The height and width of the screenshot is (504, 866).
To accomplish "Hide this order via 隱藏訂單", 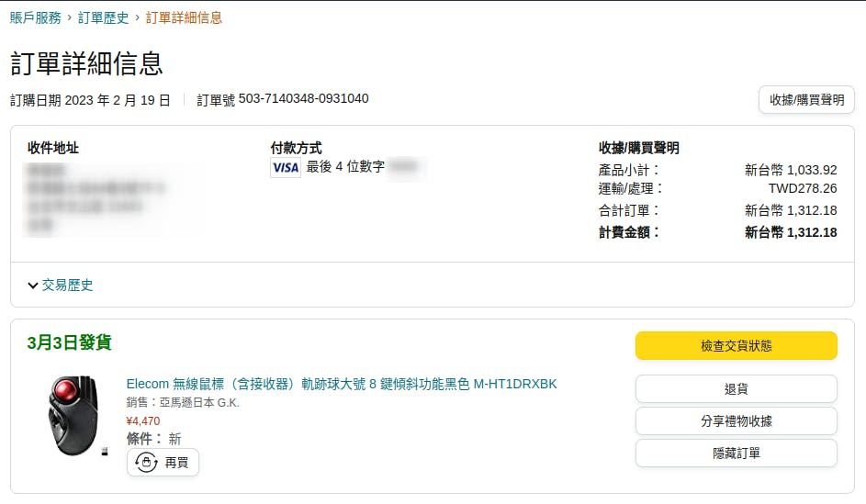I will pyautogui.click(x=737, y=454).
